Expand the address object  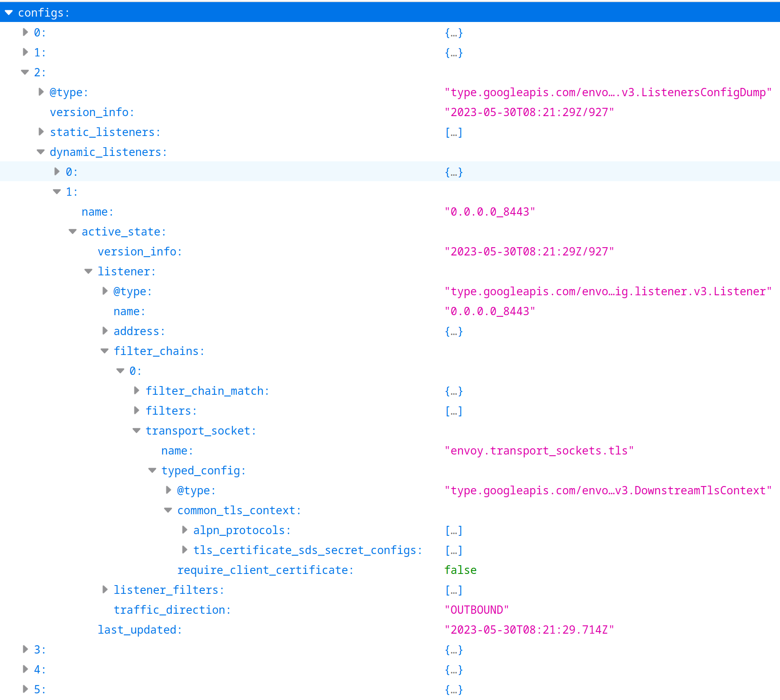(105, 331)
